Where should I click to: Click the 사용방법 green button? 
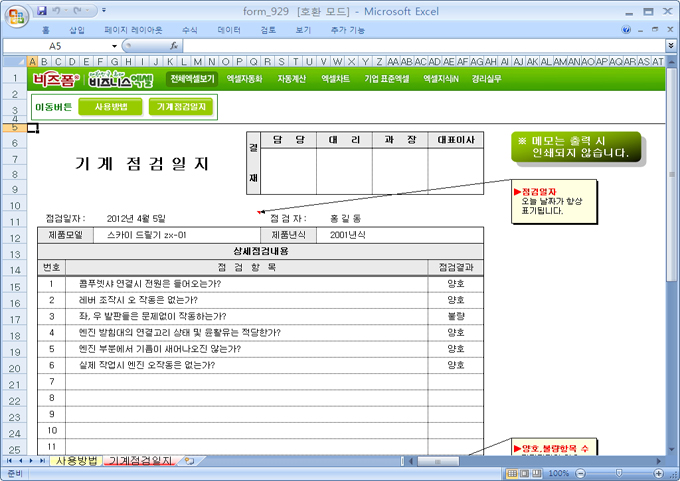pos(111,107)
